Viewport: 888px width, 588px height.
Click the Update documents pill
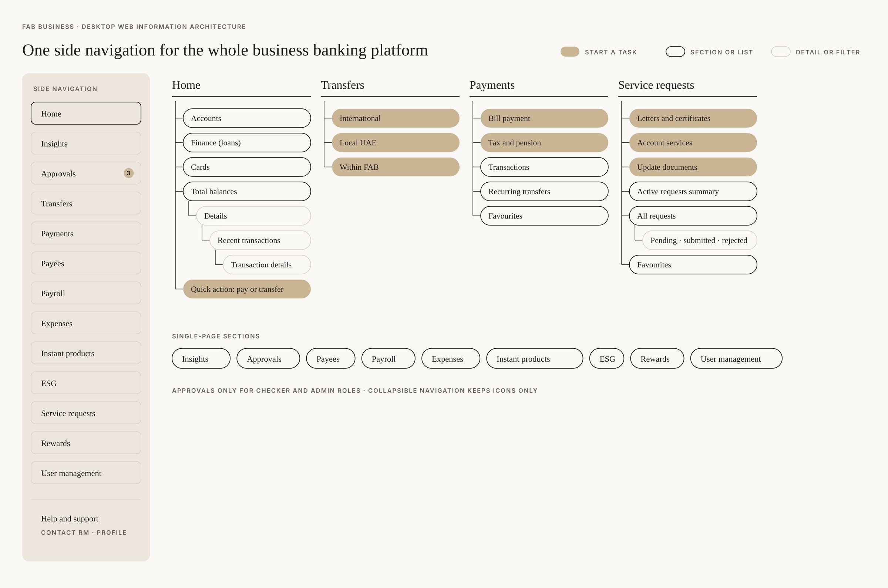pos(693,167)
